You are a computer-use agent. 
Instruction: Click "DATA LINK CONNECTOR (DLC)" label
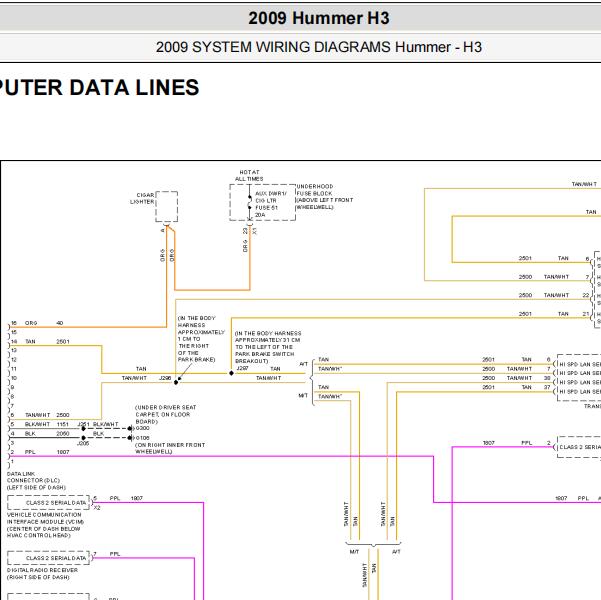[36, 481]
